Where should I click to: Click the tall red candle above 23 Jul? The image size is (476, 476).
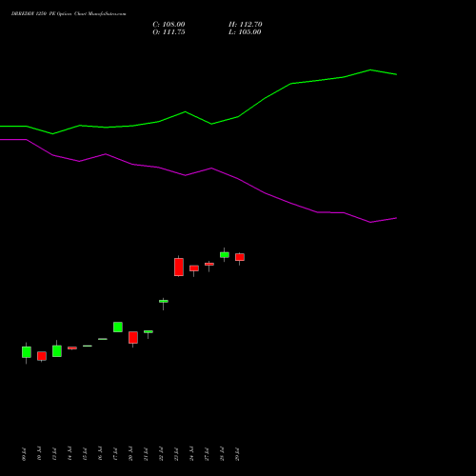[x=179, y=267]
